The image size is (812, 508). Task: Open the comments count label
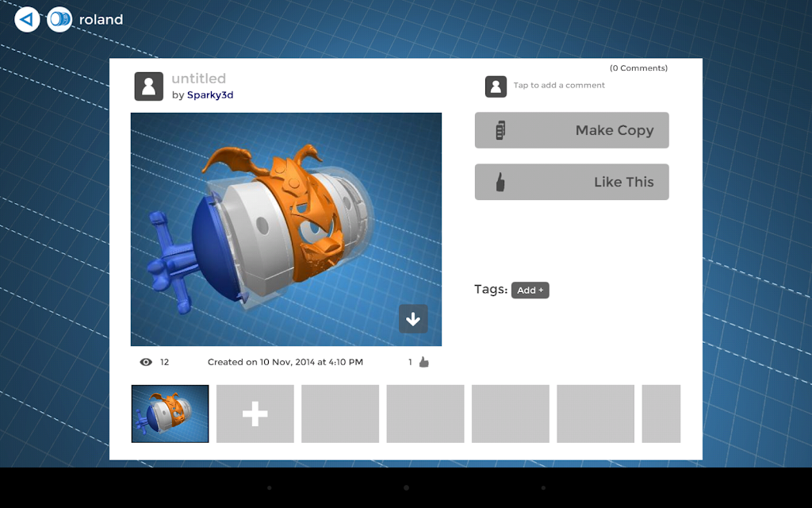coord(638,68)
